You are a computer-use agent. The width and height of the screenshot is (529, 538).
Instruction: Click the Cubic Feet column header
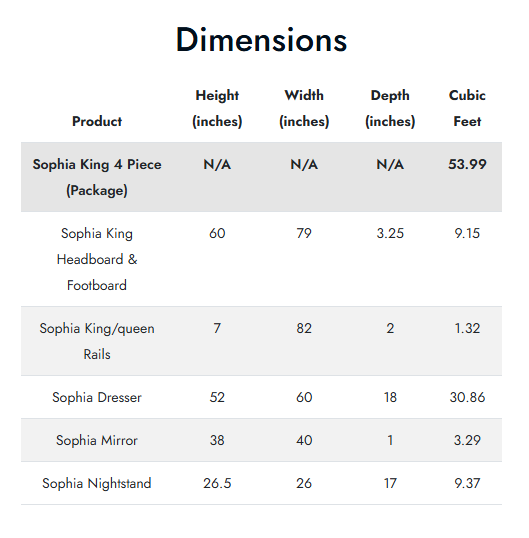tap(467, 108)
